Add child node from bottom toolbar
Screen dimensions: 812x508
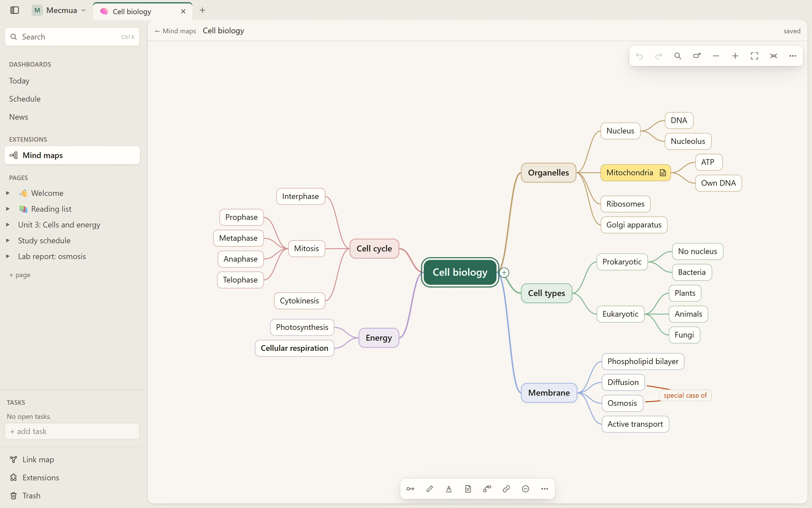tap(410, 489)
